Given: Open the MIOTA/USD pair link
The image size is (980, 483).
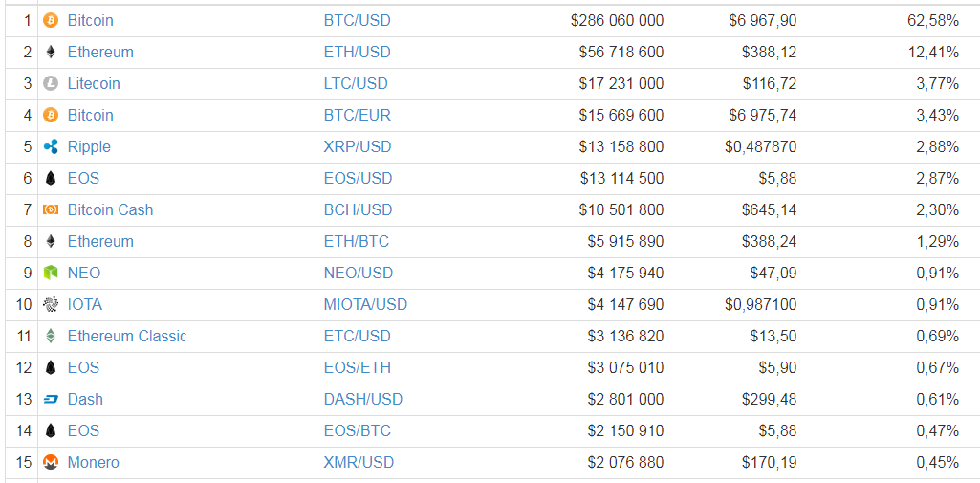Looking at the screenshot, I should point(365,305).
